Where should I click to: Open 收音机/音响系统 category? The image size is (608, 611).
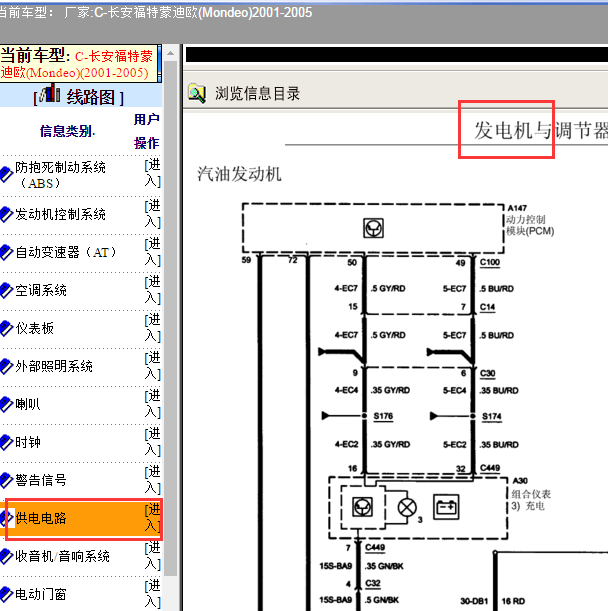point(62,556)
